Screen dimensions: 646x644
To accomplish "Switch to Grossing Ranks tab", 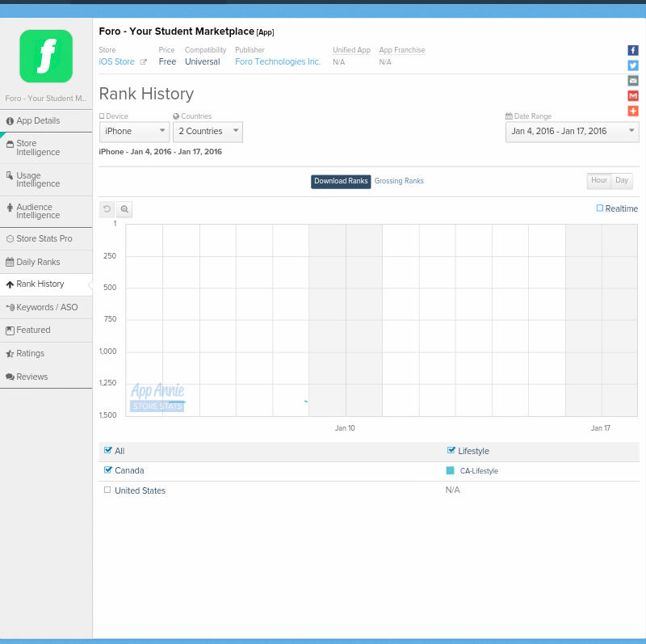I will (399, 181).
